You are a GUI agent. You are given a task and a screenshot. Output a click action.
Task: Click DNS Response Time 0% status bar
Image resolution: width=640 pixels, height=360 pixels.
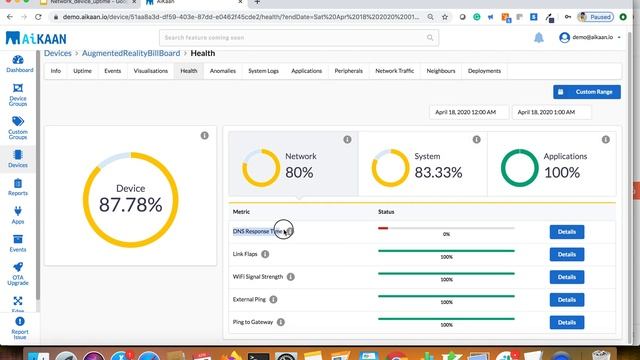coord(446,229)
